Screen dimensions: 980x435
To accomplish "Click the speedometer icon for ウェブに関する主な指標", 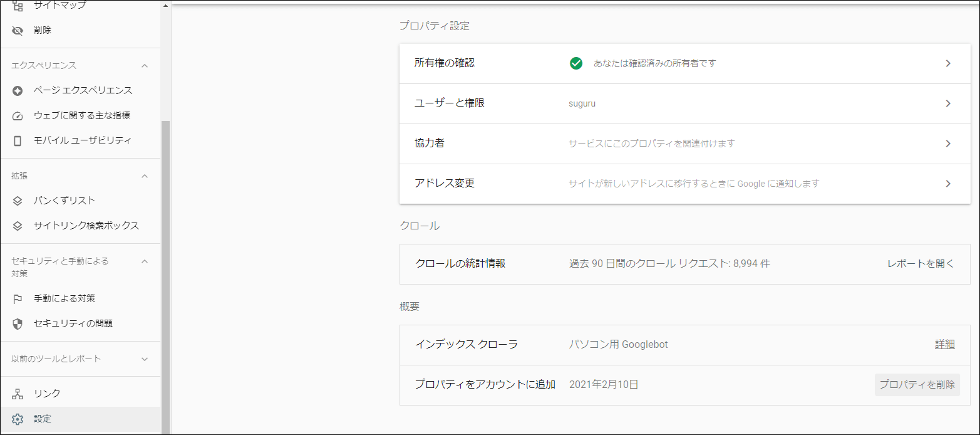I will point(18,115).
